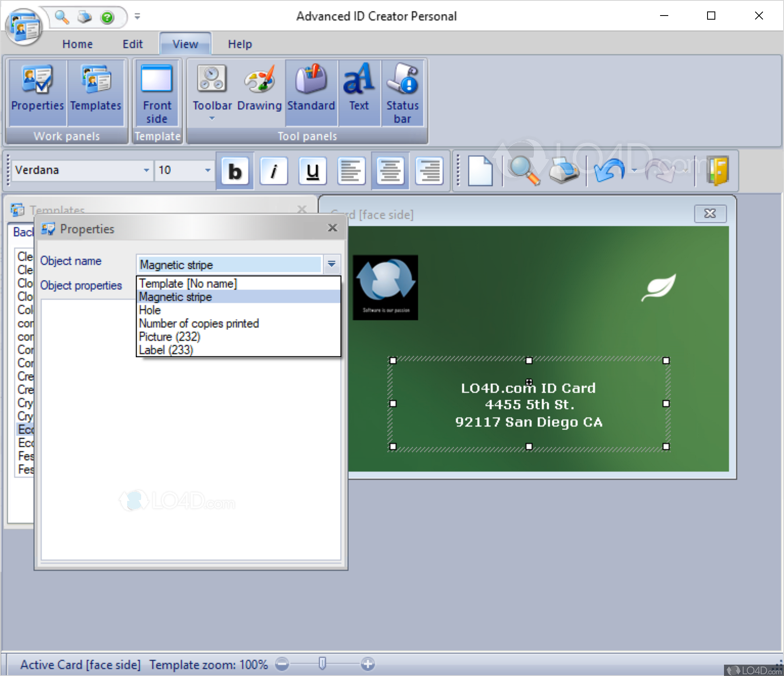Click the zoom out minus button
784x676 pixels.
click(282, 664)
